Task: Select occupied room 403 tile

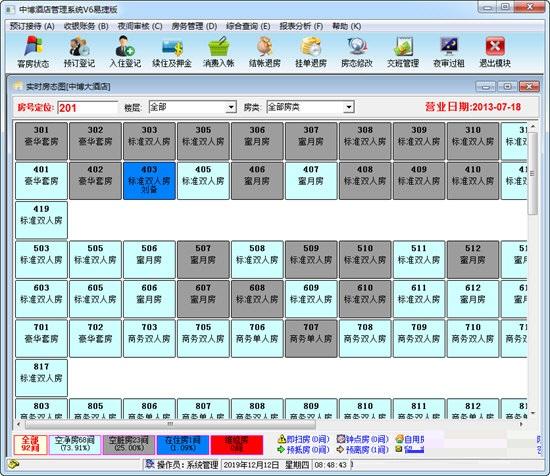Action: [x=149, y=181]
